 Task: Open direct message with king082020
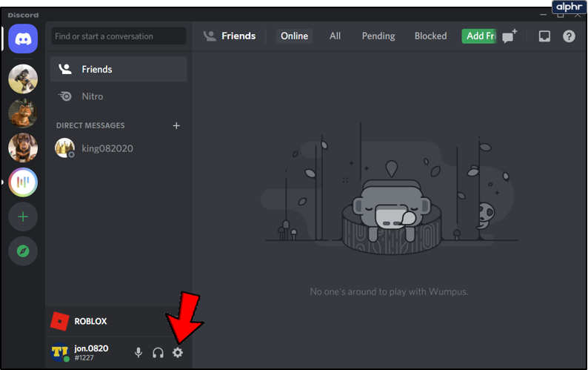[x=118, y=148]
